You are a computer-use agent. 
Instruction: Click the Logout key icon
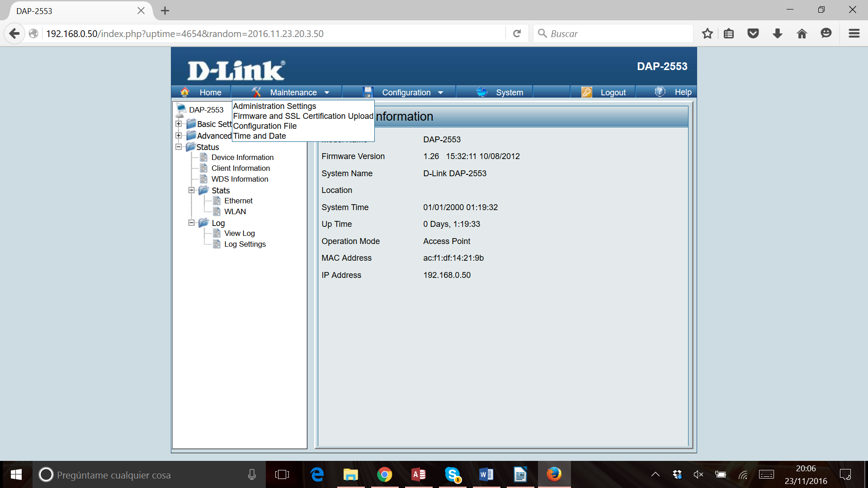click(587, 92)
